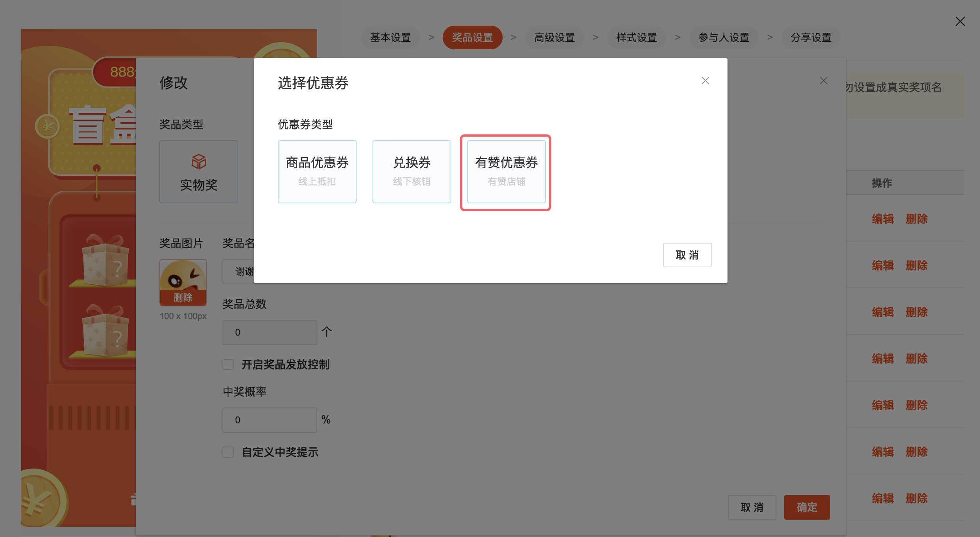Cancel the coupon selection dialog
Screen dimensions: 980x537
click(687, 255)
